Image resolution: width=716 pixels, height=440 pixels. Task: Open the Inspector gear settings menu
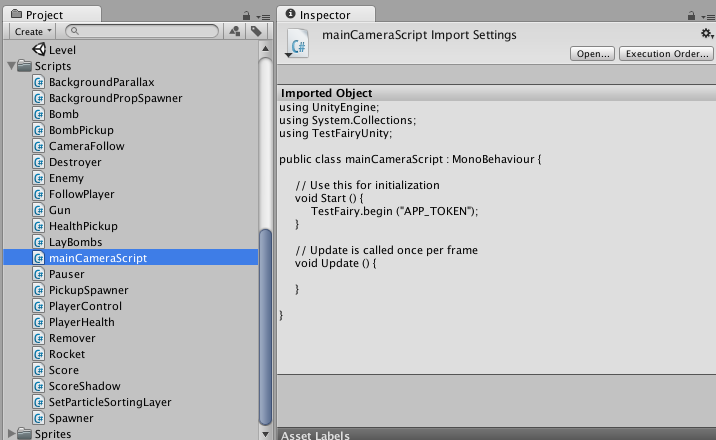point(706,34)
